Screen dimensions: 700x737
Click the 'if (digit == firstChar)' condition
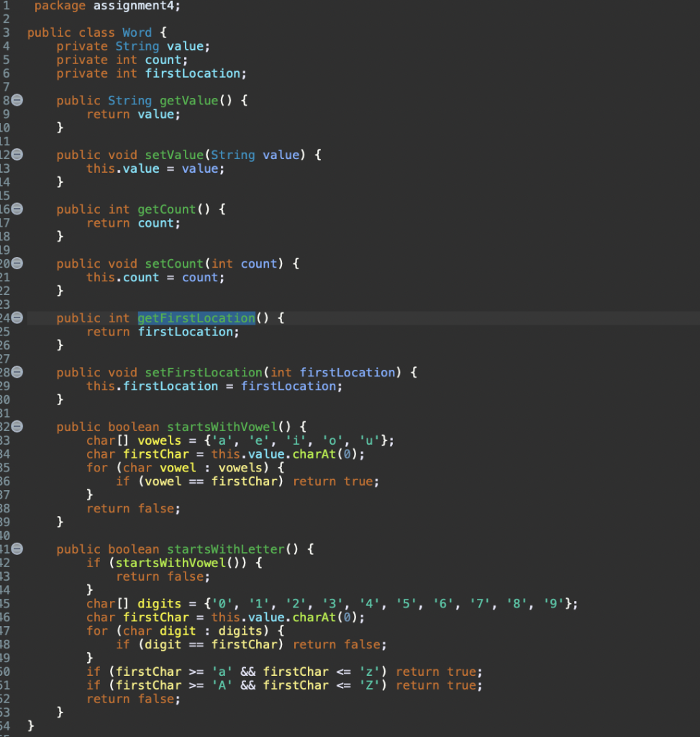pyautogui.click(x=200, y=645)
